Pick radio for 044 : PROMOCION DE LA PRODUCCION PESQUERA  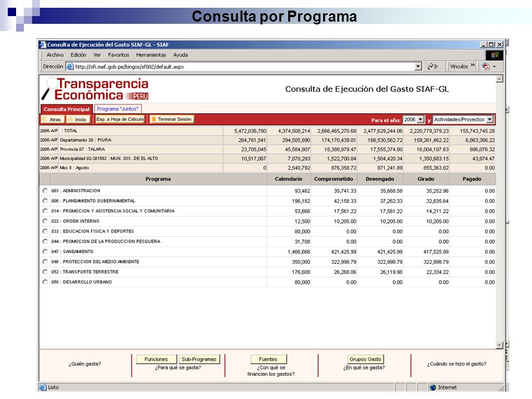pos(45,242)
